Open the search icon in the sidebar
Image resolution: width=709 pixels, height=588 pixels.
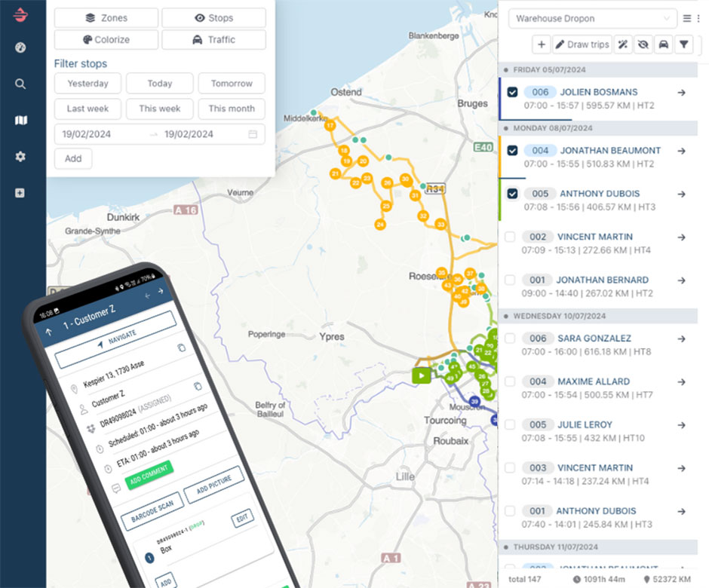click(20, 84)
